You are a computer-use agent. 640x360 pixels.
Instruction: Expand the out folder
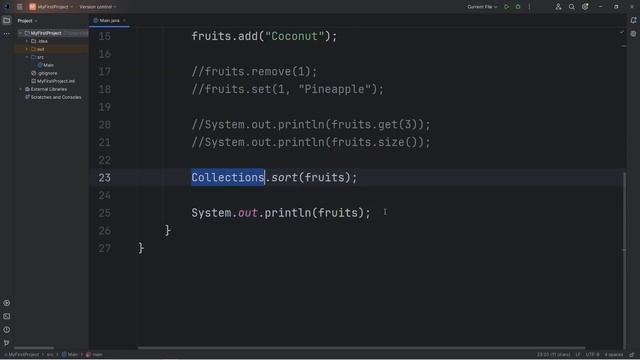[27, 49]
